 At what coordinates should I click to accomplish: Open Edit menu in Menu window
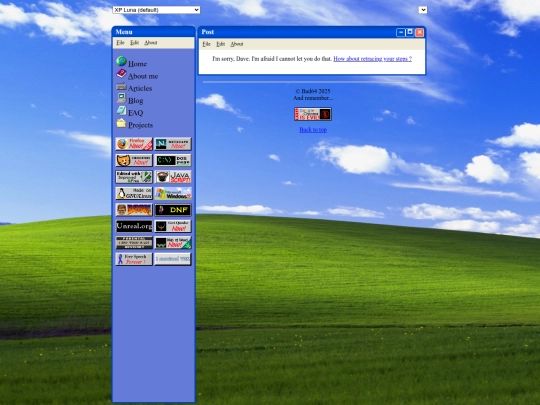[x=134, y=43]
